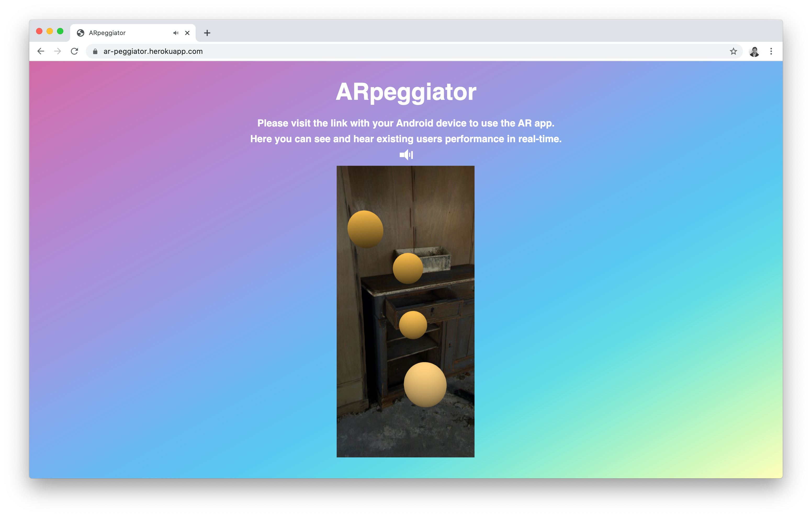812x517 pixels.
Task: Click the browser forward arrow
Action: 58,51
